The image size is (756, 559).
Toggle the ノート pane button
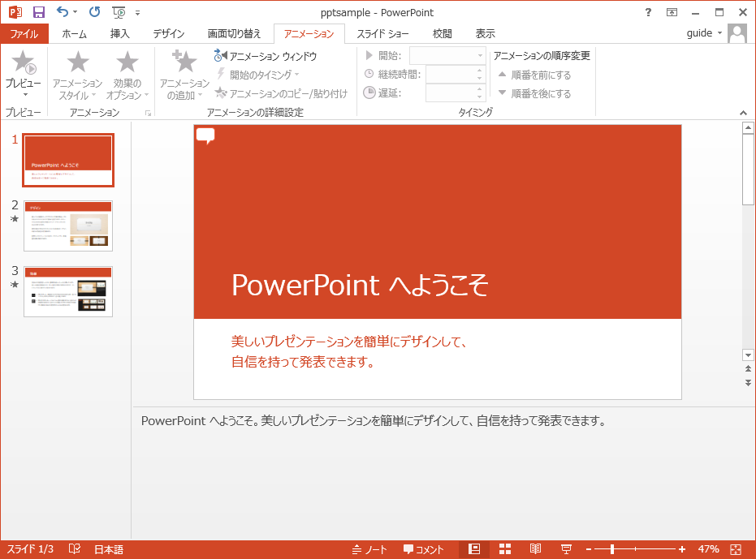(369, 549)
